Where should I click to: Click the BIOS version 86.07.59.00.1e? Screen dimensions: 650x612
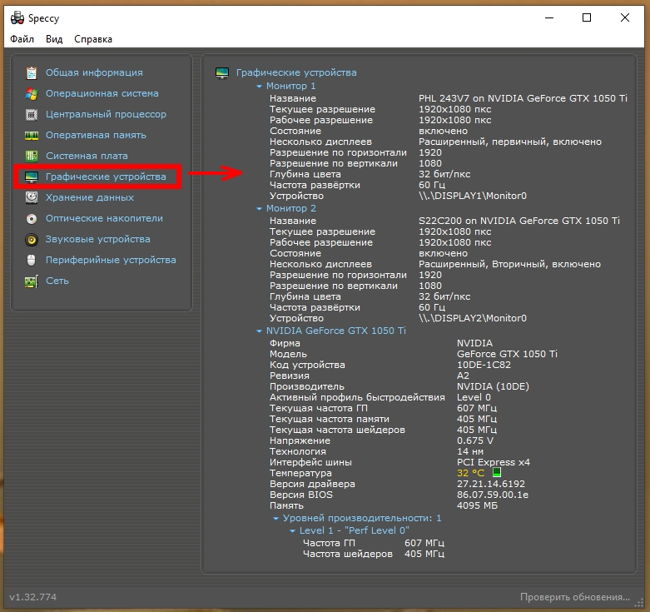(492, 495)
